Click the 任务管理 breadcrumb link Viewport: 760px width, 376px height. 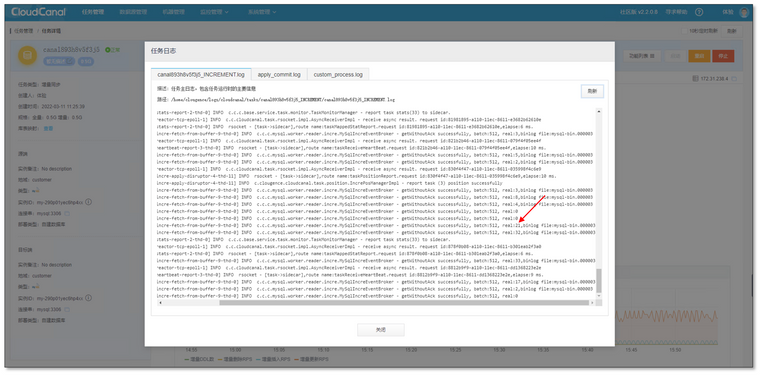[24, 31]
